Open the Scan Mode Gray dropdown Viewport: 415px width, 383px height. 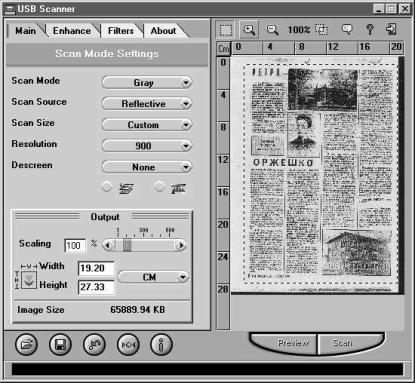pos(147,82)
